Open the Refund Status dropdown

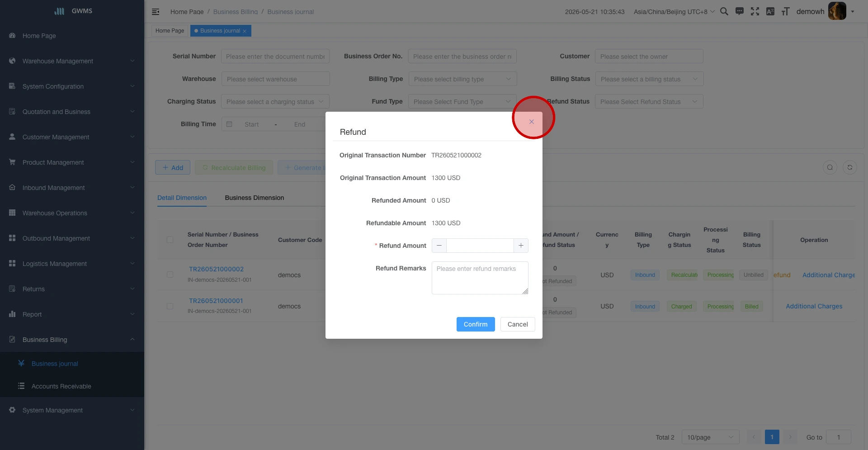point(649,102)
